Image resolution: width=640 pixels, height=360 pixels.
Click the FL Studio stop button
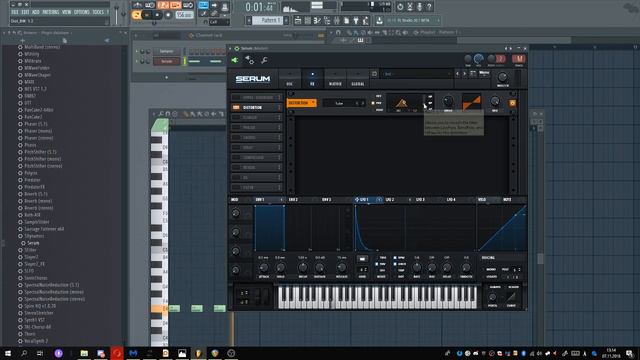coord(157,16)
